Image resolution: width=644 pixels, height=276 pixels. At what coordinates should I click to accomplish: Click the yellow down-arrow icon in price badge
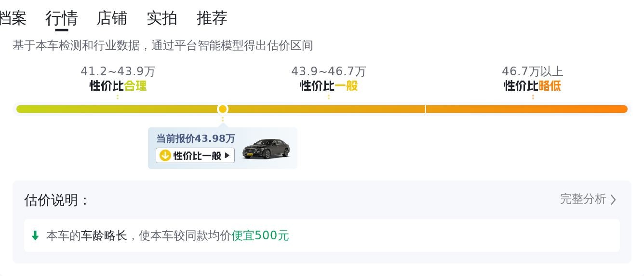tap(165, 155)
